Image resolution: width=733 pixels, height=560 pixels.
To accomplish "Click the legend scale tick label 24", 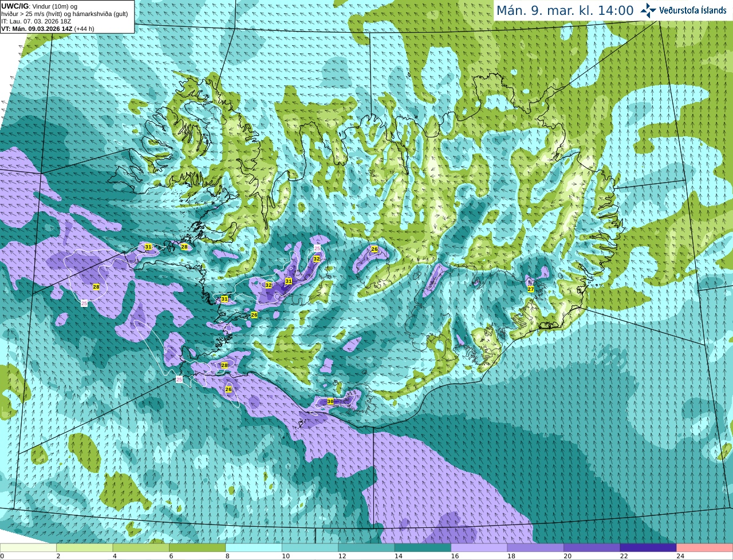I will tap(680, 556).
